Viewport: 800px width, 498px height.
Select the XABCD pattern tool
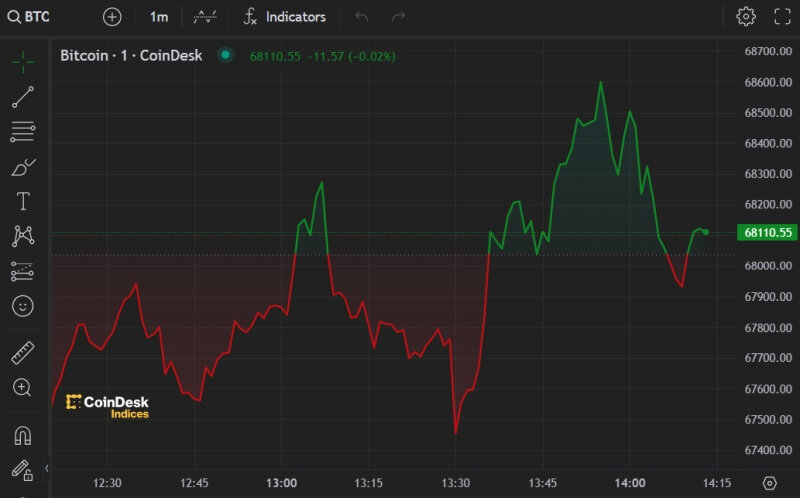click(23, 236)
